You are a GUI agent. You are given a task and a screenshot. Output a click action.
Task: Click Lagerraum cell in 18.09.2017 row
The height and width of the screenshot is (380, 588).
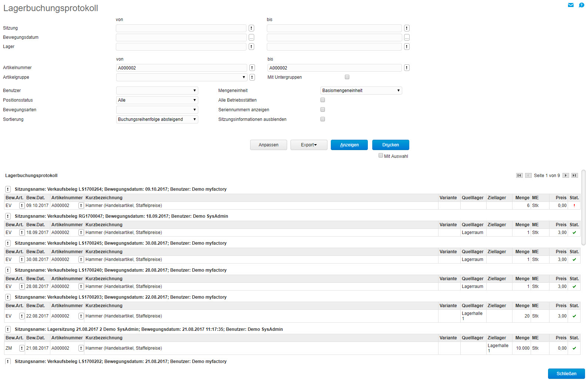coord(473,233)
